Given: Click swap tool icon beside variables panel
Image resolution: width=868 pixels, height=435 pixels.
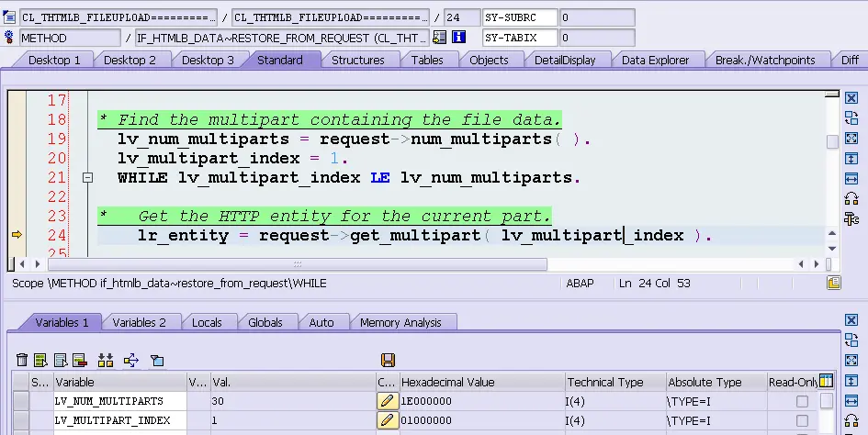Looking at the screenshot, I should click(851, 340).
